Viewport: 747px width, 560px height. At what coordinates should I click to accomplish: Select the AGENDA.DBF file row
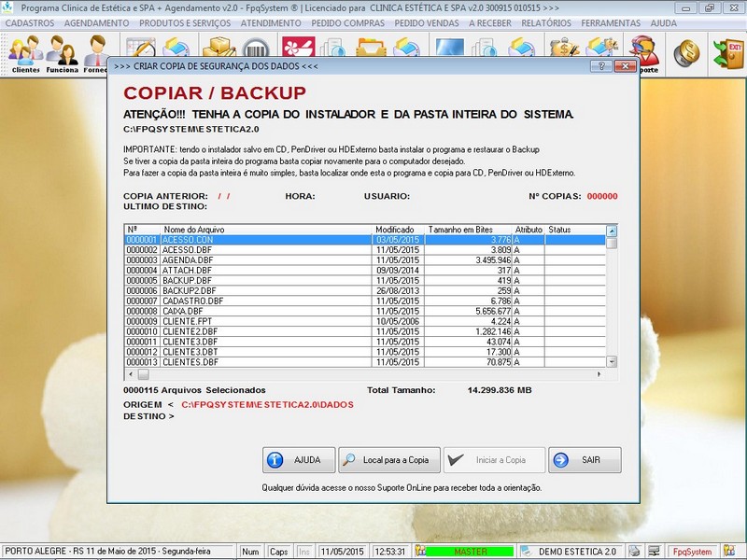tap(365, 260)
